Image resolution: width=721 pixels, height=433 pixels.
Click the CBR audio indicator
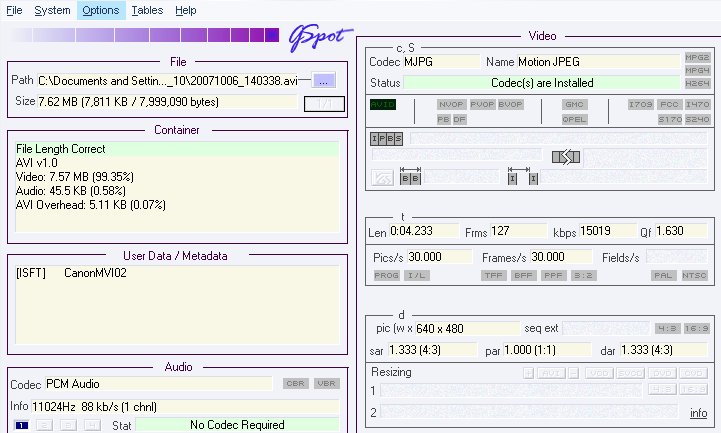pyautogui.click(x=295, y=383)
